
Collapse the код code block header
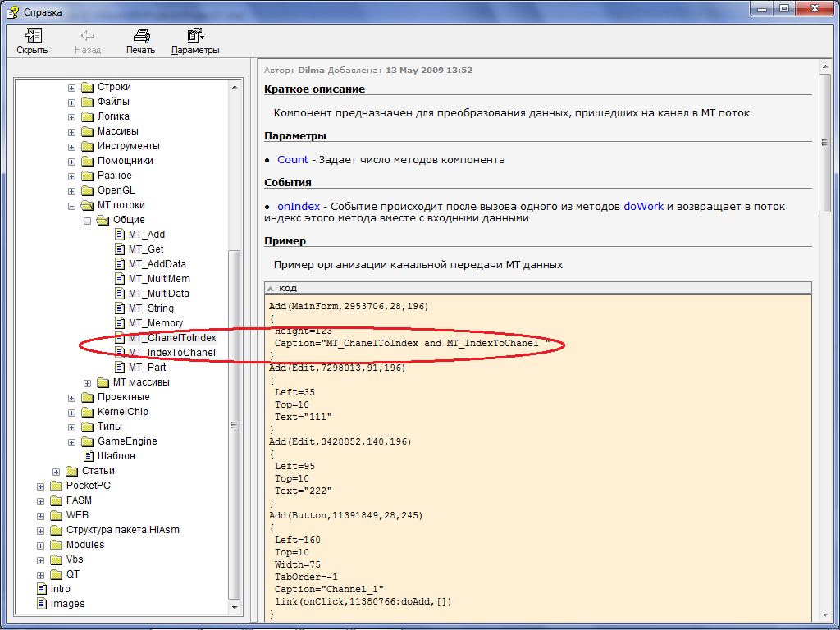272,288
